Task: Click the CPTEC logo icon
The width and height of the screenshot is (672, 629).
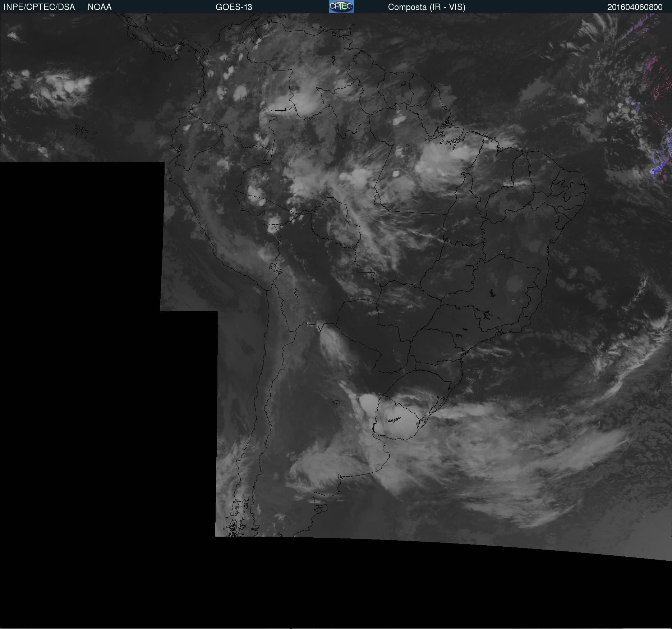Action: [341, 6]
